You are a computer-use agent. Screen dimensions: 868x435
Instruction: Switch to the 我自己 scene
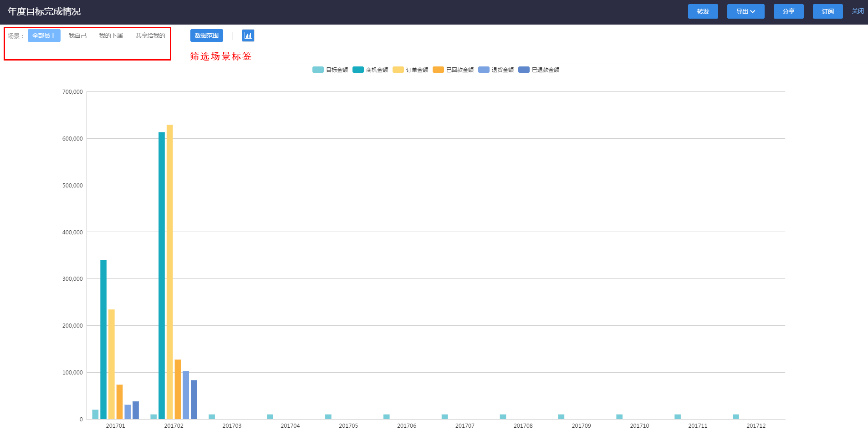(x=77, y=35)
